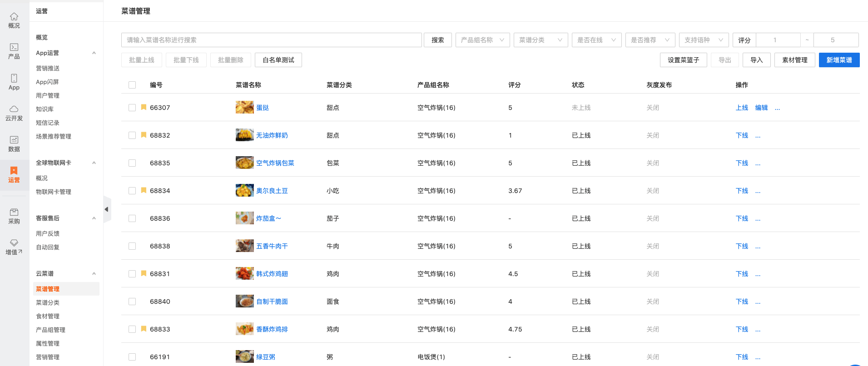This screenshot has height=366, width=868.
Task: Open the 增值 diamond icon
Action: (x=14, y=247)
